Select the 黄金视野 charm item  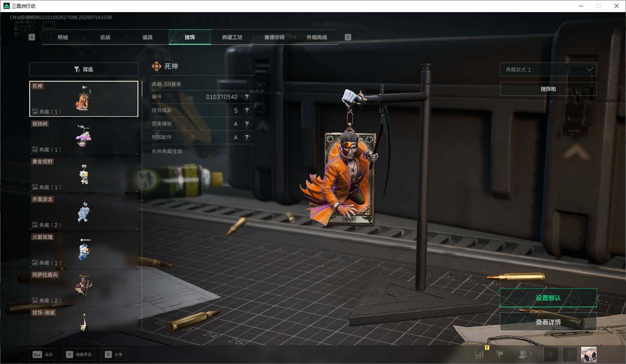[84, 174]
